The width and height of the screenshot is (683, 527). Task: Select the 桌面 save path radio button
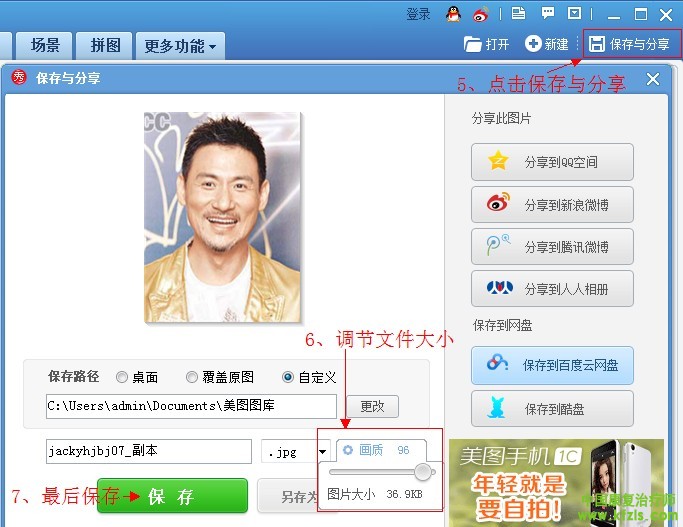click(x=122, y=378)
